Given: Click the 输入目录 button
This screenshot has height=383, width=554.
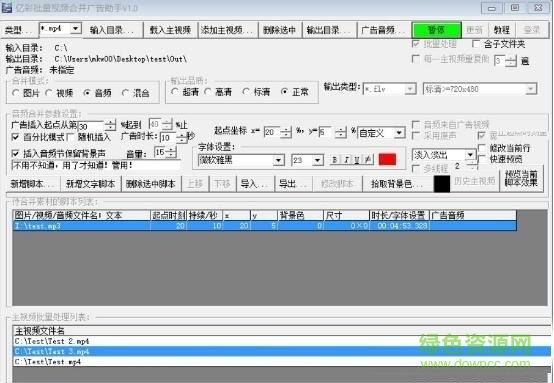Looking at the screenshot, I should coord(113,30).
